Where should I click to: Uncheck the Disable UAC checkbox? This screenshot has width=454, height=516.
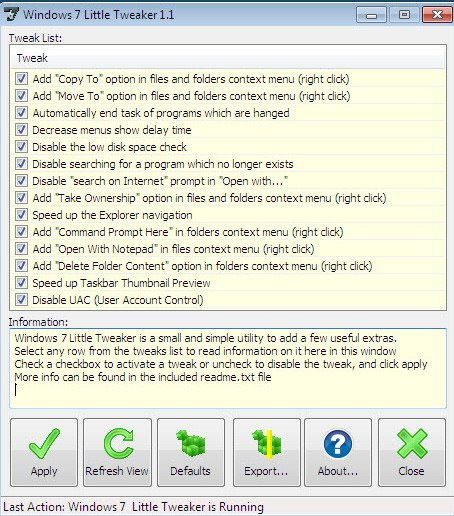coord(21,300)
